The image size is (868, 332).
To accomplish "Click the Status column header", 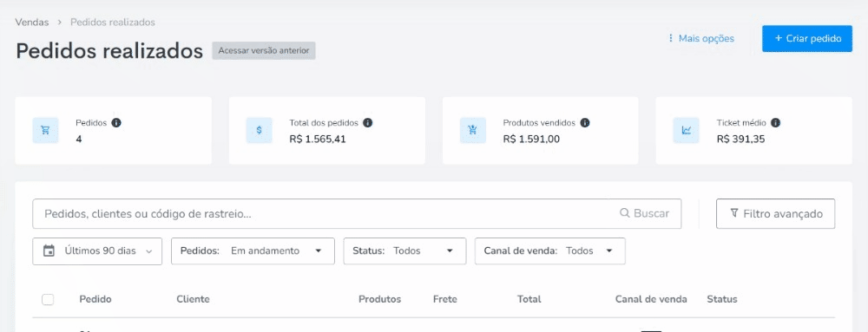I will 722,299.
